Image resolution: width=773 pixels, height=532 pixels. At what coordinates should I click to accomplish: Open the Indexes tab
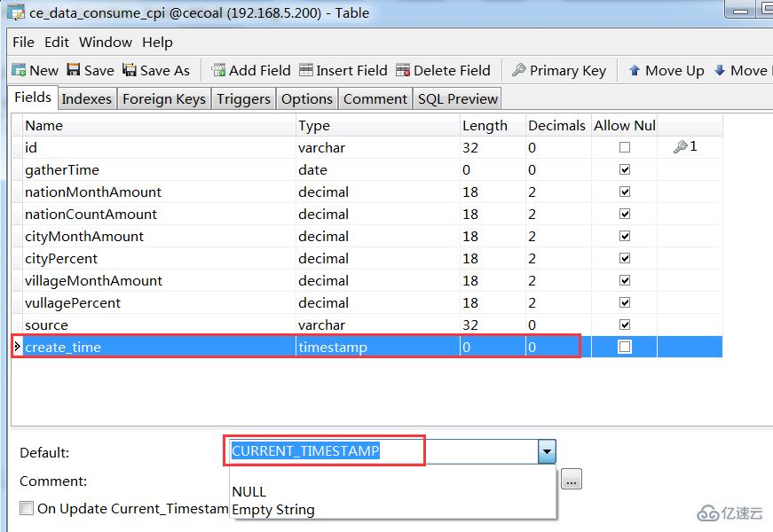tap(86, 98)
